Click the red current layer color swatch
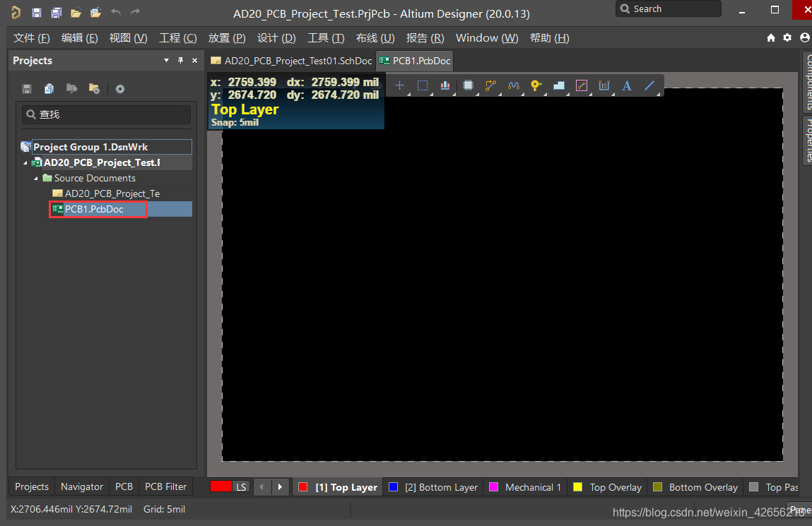This screenshot has width=812, height=526. (221, 486)
